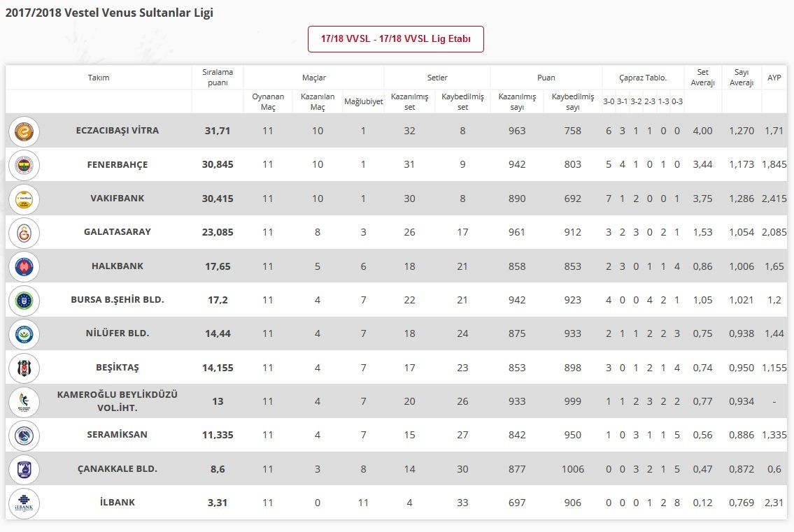Click the Eczacıbaşı Vitra team logo

point(24,131)
